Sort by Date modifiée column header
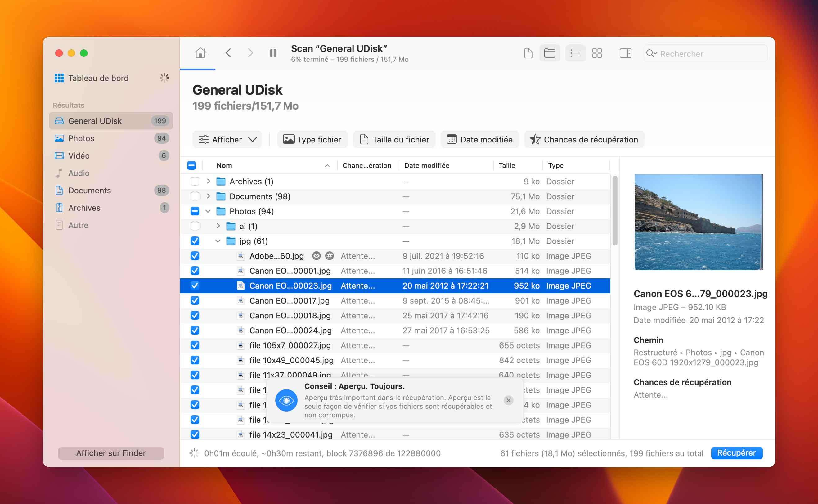The height and width of the screenshot is (504, 818). pos(446,165)
